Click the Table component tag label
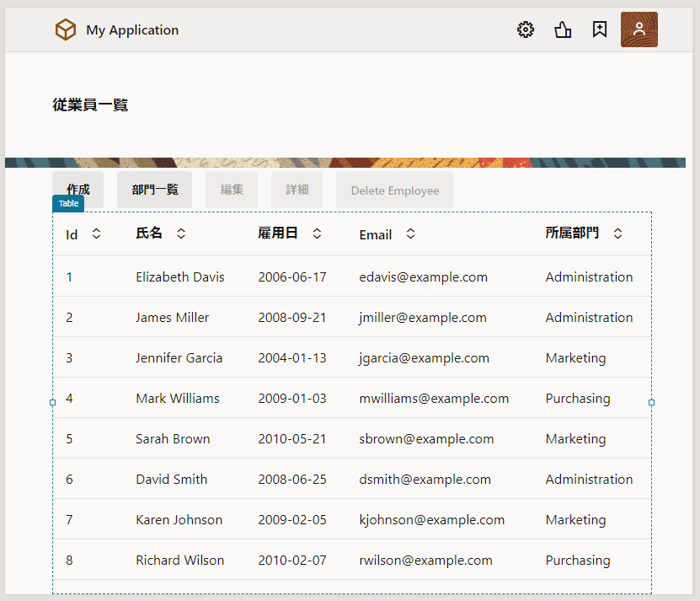Screen dimensions: 700x601 click(68, 203)
